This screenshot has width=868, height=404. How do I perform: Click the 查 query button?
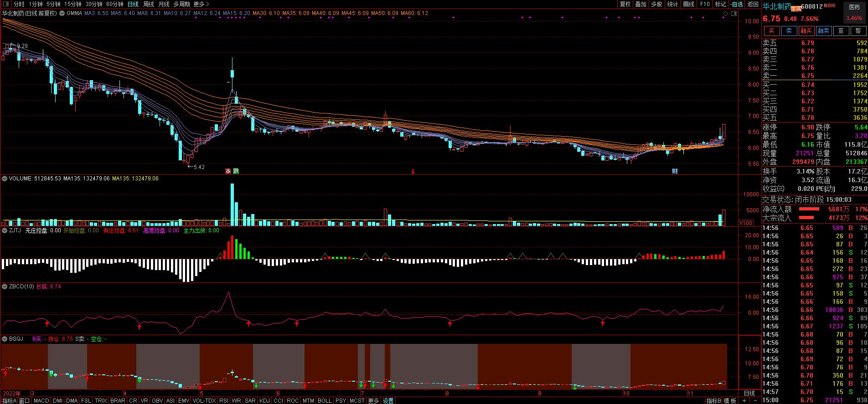(841, 31)
